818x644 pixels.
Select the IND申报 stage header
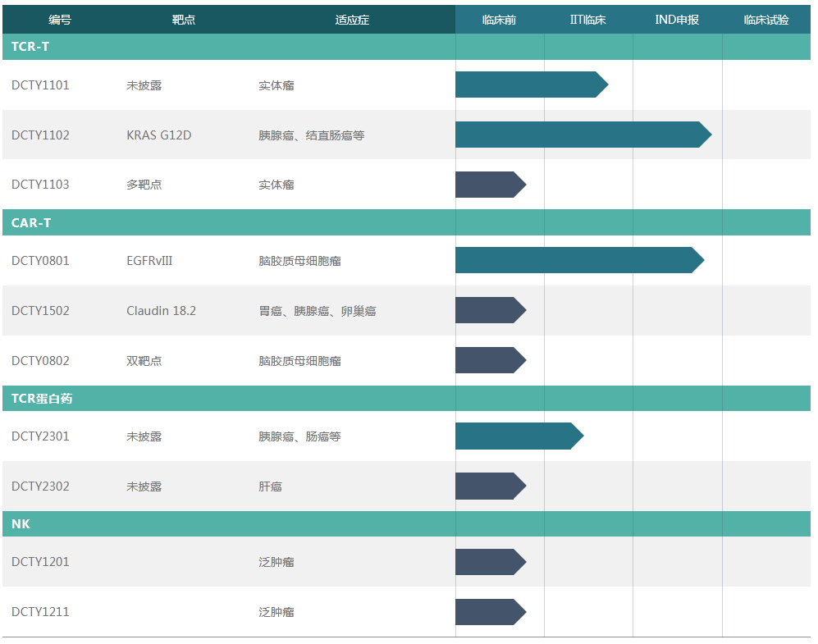point(677,20)
